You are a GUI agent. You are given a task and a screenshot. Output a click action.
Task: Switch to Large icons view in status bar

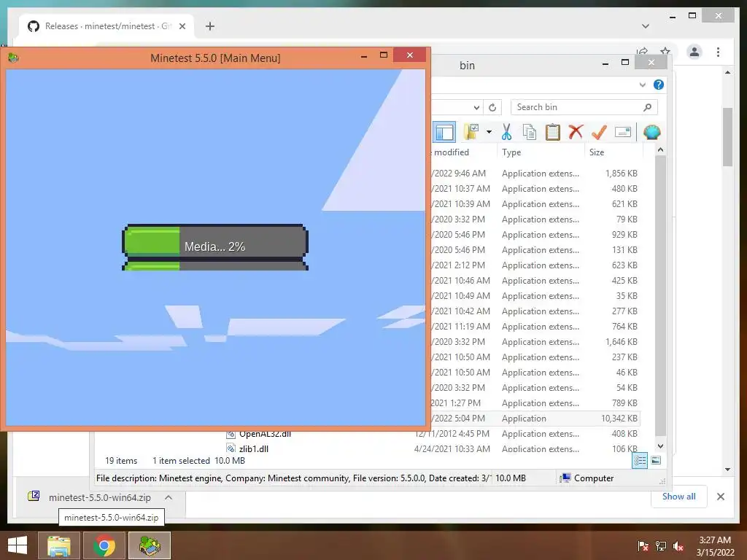point(656,460)
